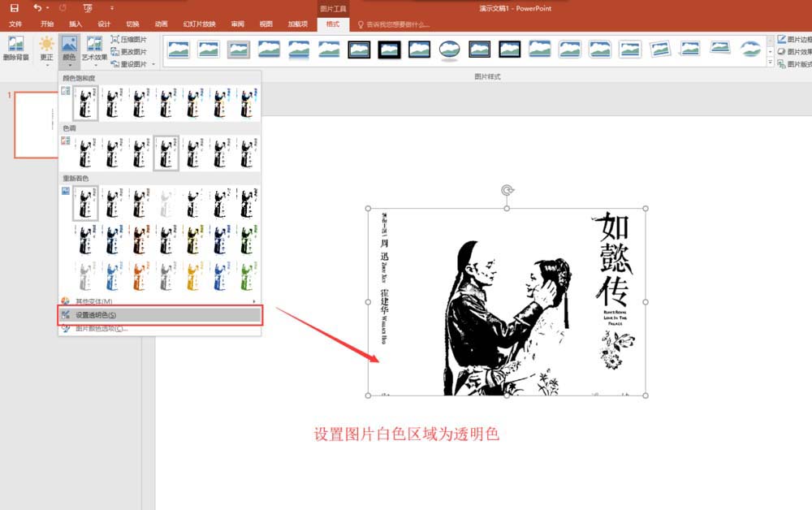Open 其他变体 (More Variations) submenu

(159, 300)
